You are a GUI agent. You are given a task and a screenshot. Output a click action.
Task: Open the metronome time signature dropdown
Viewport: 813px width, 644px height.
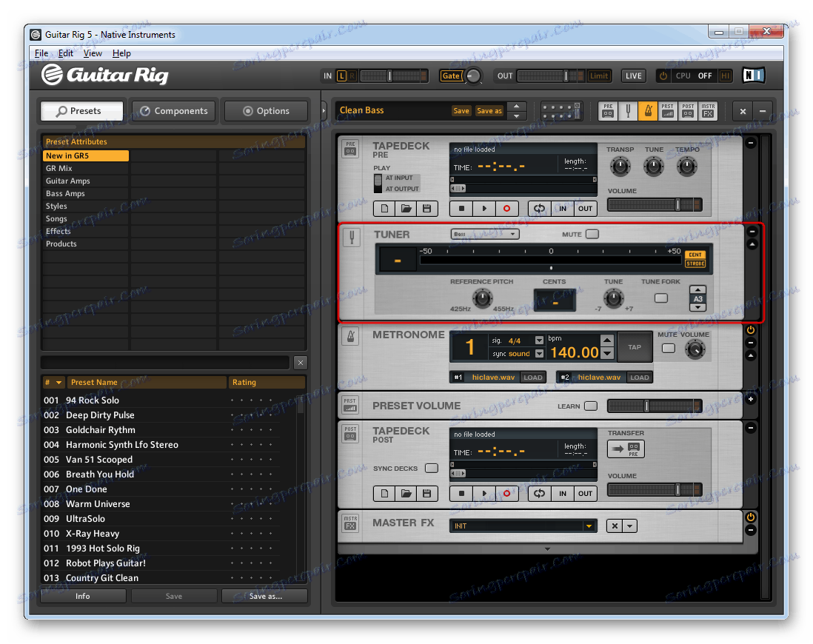pyautogui.click(x=539, y=341)
